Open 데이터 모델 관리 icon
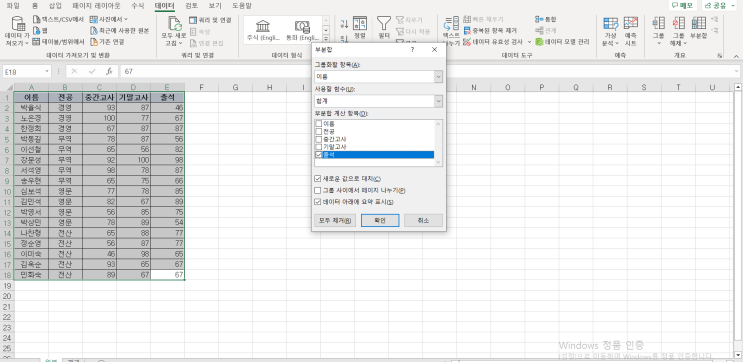Viewport: 743px width, 362px height. (x=539, y=42)
